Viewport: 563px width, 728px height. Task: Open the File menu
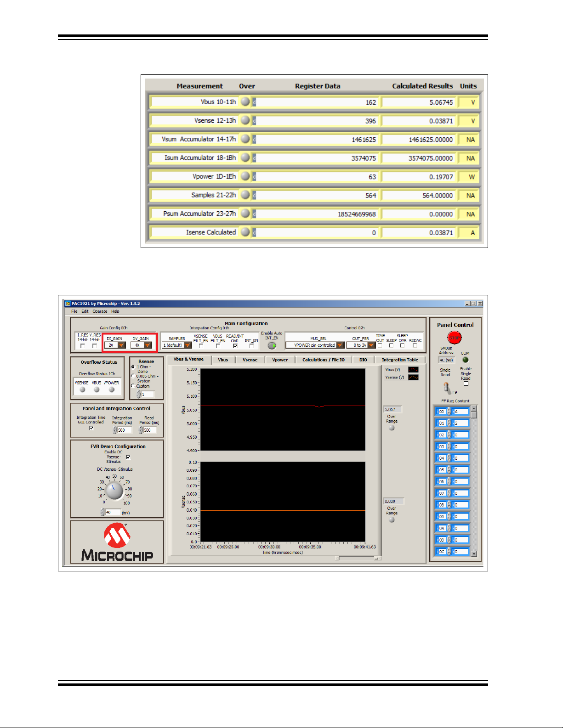pyautogui.click(x=74, y=311)
